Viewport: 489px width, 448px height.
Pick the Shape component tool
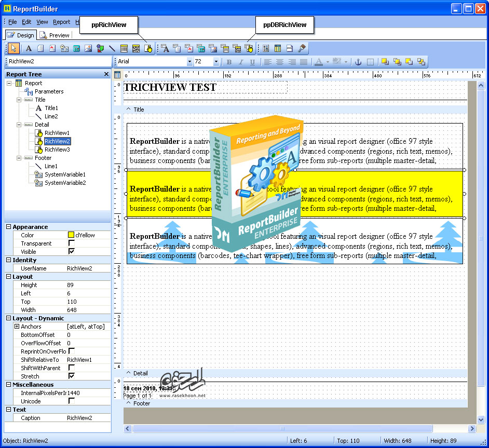click(x=100, y=48)
